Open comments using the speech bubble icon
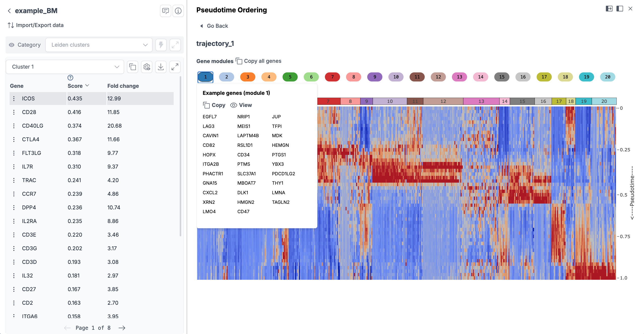This screenshot has height=334, width=644. tap(166, 11)
